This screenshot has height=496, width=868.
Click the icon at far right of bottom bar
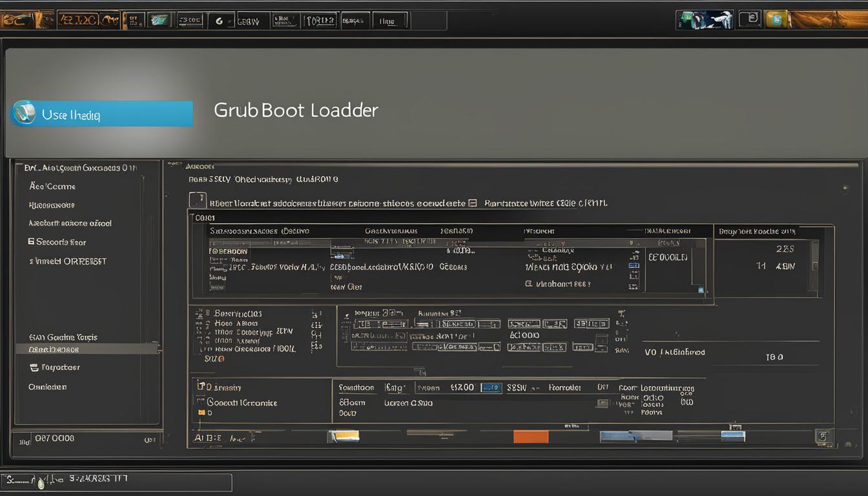(x=823, y=436)
